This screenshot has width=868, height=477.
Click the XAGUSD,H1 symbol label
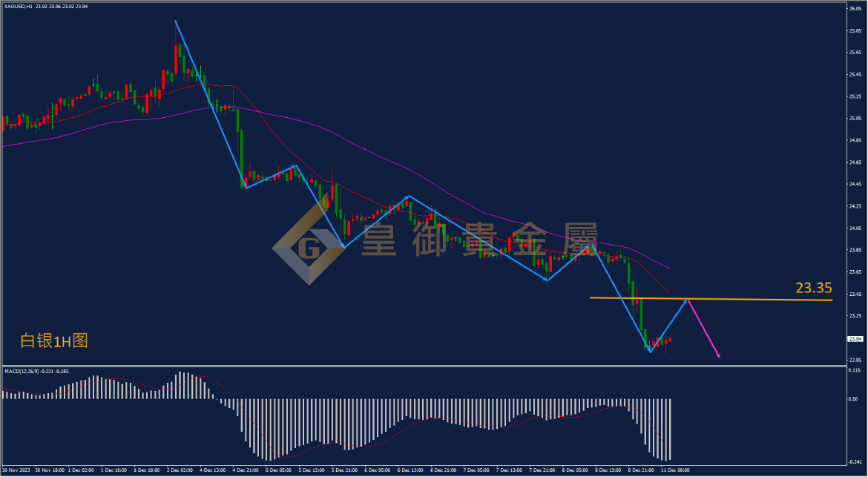coord(19,7)
